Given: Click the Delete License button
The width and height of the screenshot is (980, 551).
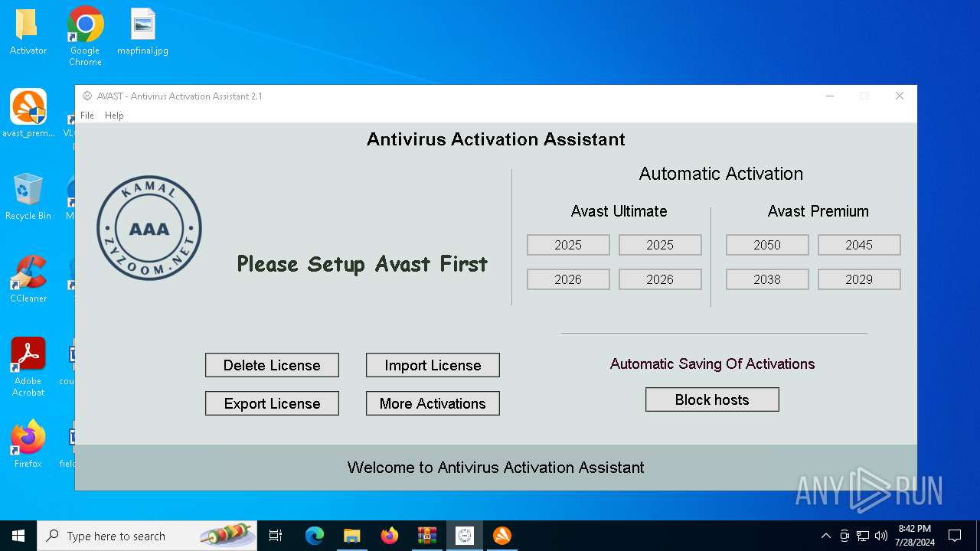Looking at the screenshot, I should 272,365.
